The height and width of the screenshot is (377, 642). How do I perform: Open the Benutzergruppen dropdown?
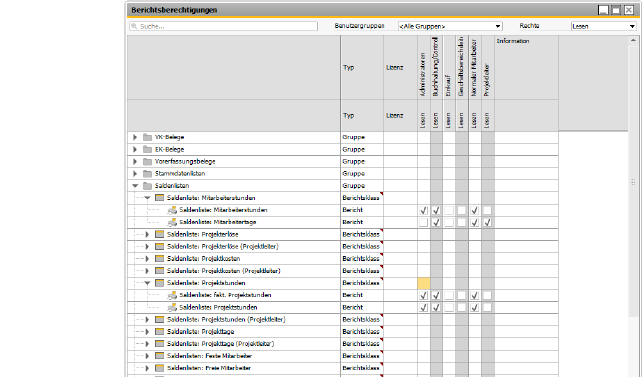click(498, 26)
